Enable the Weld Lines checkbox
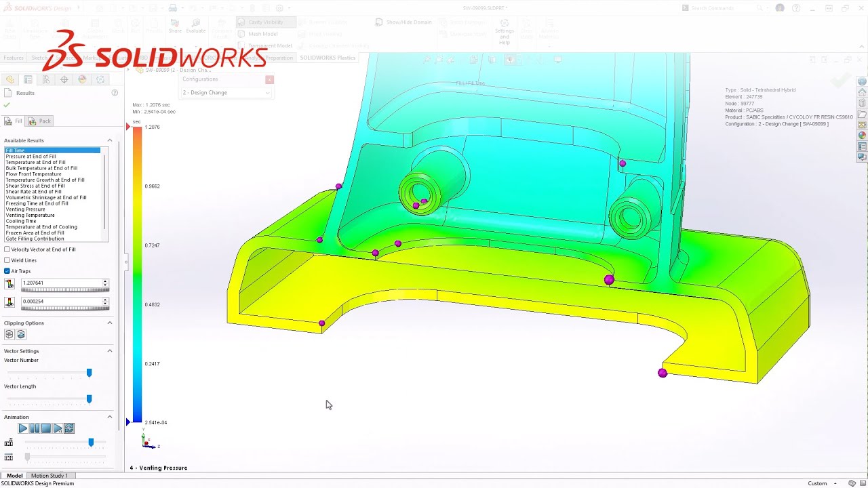This screenshot has height=488, width=868. tap(7, 260)
